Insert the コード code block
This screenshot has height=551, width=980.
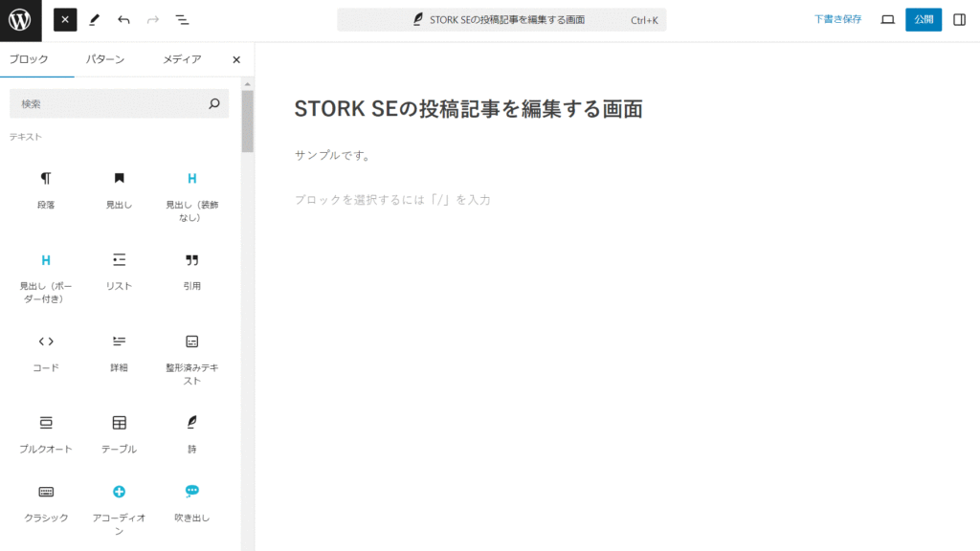coord(46,353)
